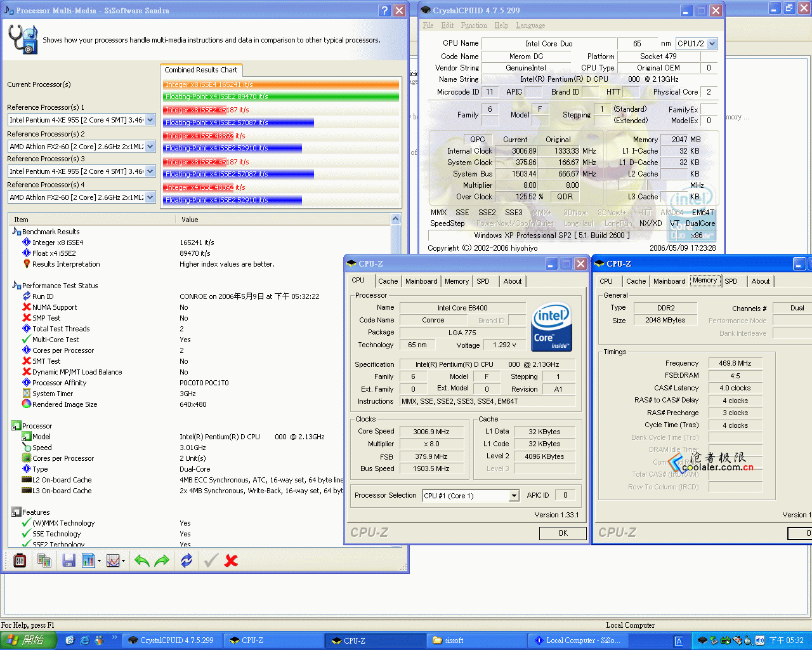Viewport: 812px width, 650px height.
Task: Select CPU tab in right CPU-Z window
Action: [606, 281]
